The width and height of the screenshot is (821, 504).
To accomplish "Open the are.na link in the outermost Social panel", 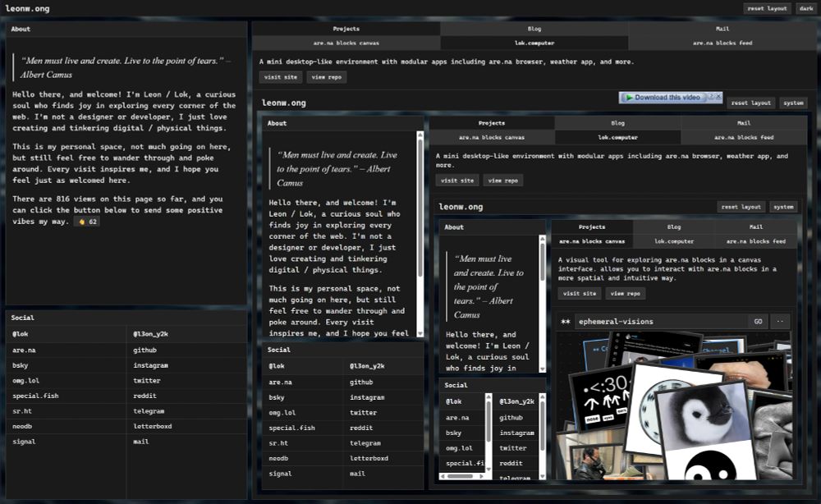I will click(24, 351).
